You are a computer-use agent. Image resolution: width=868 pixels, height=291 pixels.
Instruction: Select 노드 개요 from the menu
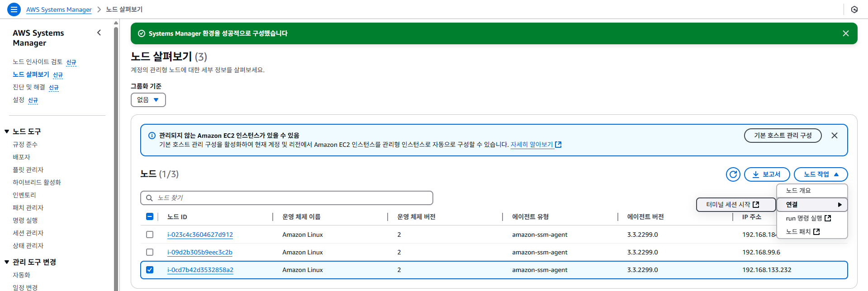[x=812, y=191]
